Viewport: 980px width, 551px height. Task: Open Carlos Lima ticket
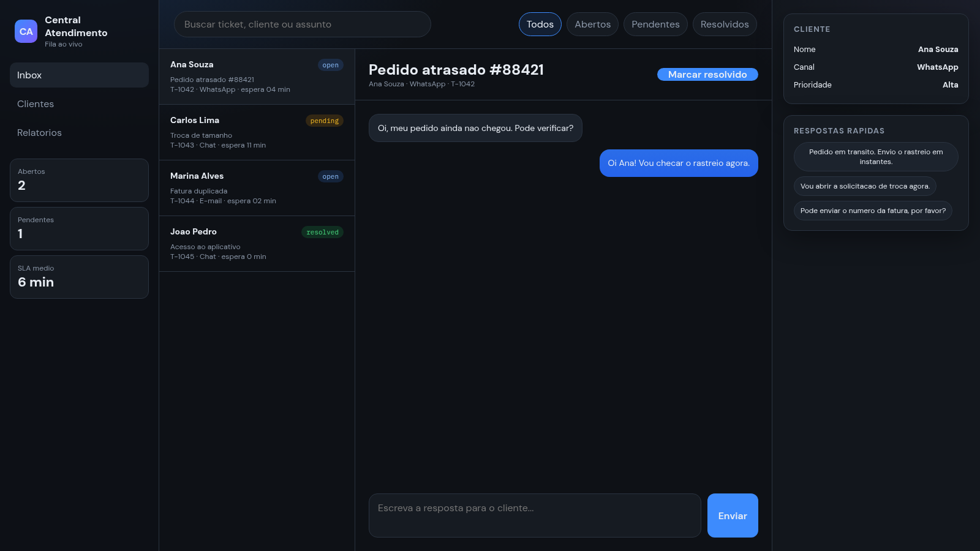(257, 132)
